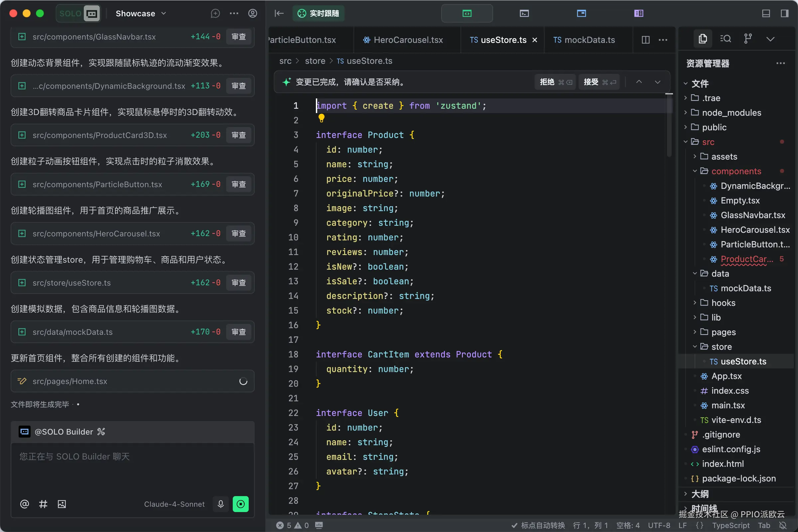Open the search panel in sidebar

click(x=726, y=39)
